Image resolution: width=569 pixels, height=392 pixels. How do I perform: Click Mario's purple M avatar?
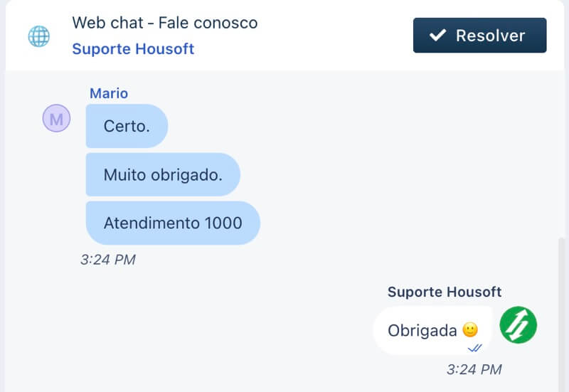click(56, 119)
